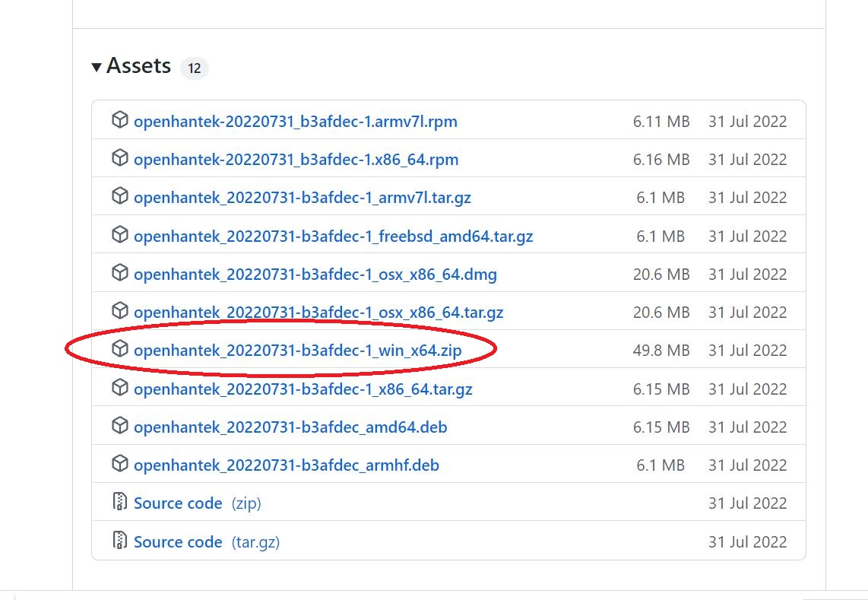The width and height of the screenshot is (868, 600).
Task: Download the freebsd_amd64.tar.gz package
Action: point(333,237)
